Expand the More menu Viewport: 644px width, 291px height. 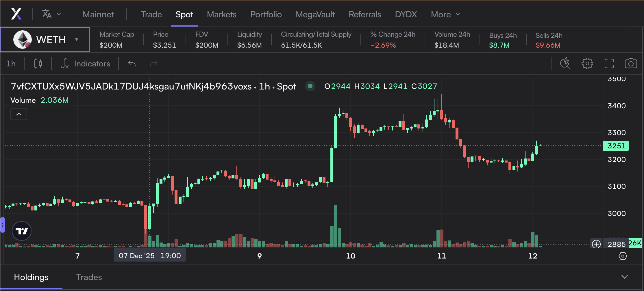[445, 14]
